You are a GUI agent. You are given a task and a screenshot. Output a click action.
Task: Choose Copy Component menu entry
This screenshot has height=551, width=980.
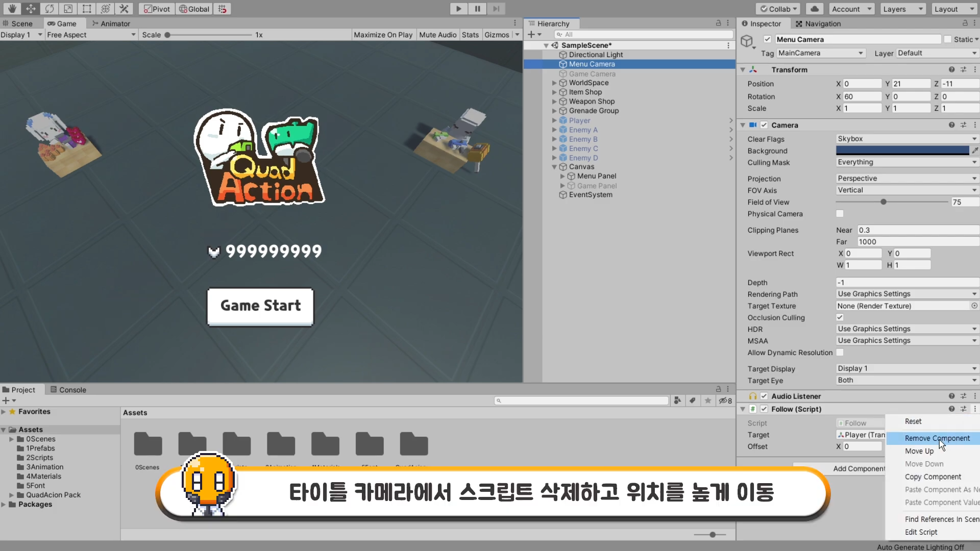pyautogui.click(x=932, y=477)
